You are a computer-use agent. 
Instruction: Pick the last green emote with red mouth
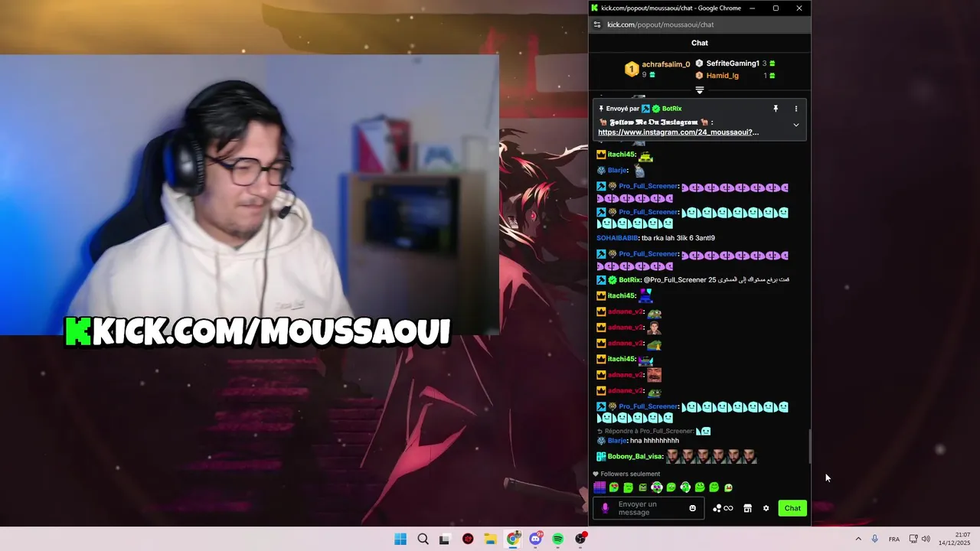click(x=728, y=487)
